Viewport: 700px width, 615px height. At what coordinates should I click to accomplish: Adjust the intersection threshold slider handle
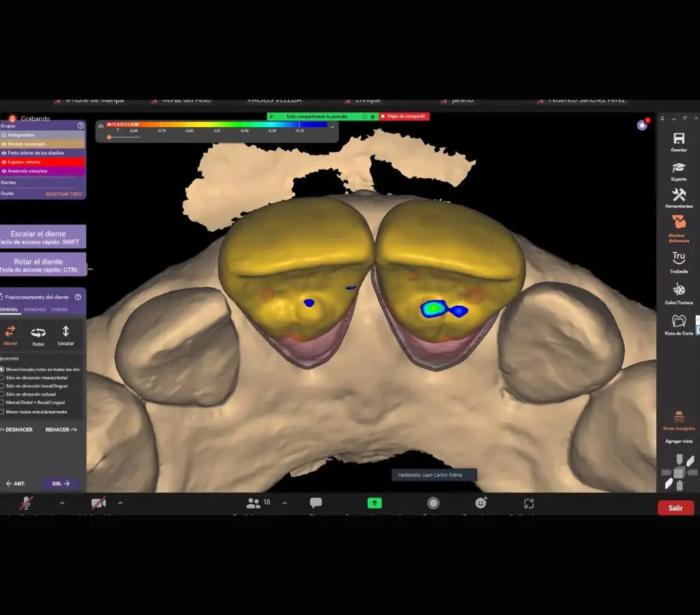[x=109, y=137]
